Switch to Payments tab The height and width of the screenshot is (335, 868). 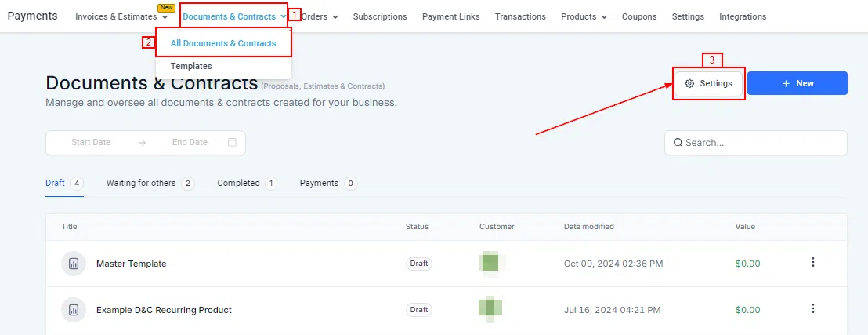pos(328,183)
